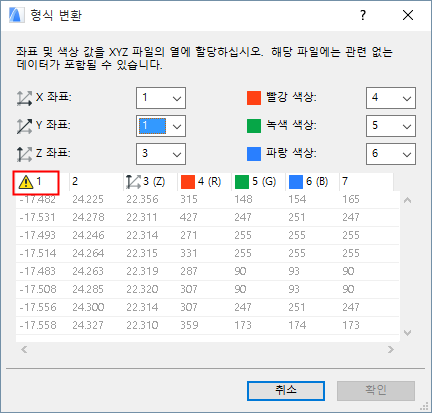
Task: Click cell value 427
Action: 189,217
